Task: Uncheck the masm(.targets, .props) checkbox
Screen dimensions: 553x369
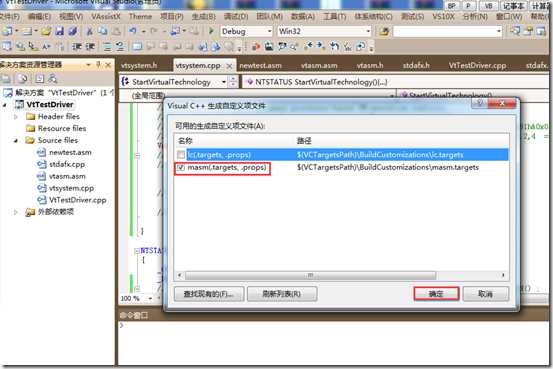Action: [181, 168]
